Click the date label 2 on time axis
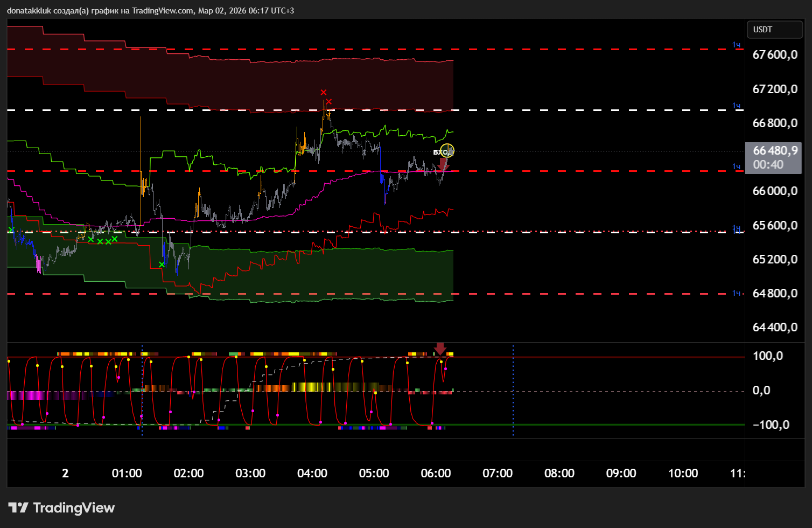 65,474
